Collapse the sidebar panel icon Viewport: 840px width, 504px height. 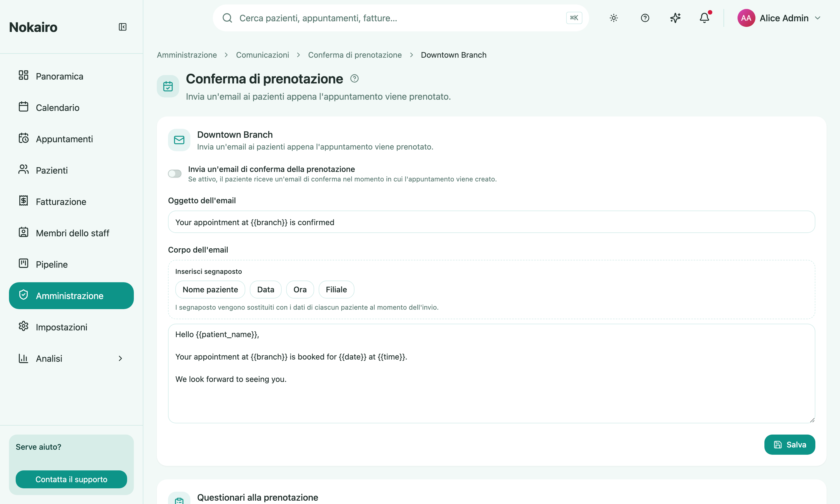pos(123,27)
